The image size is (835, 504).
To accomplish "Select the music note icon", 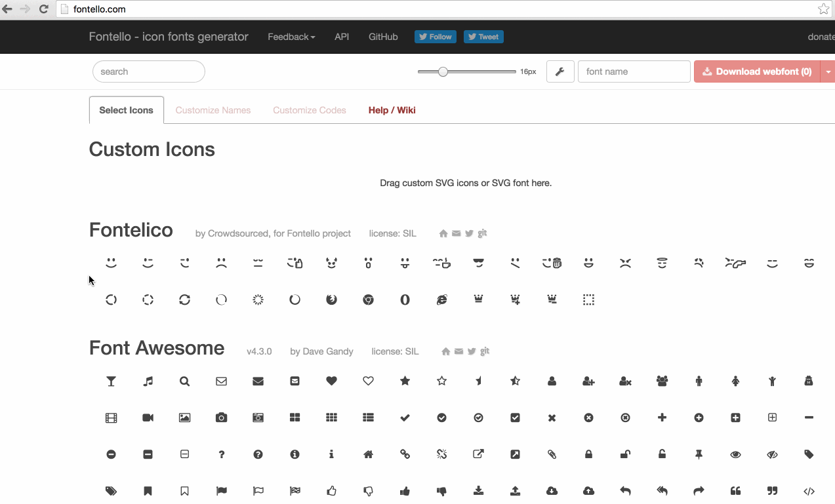I will [x=148, y=381].
